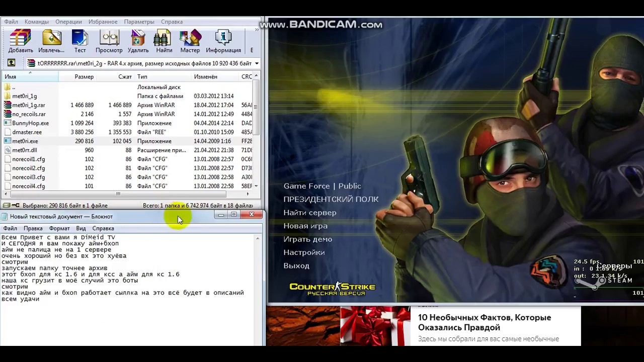Sort file list by Имя column
This screenshot has height=362, width=644.
[30, 76]
